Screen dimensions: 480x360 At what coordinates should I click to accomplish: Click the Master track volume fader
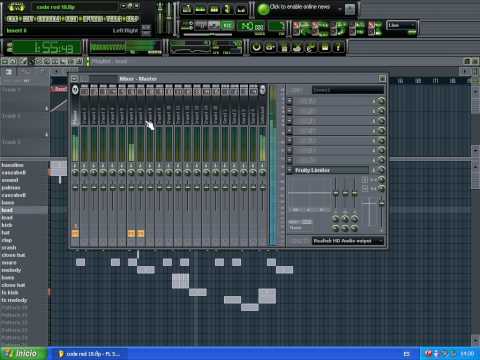click(75, 188)
